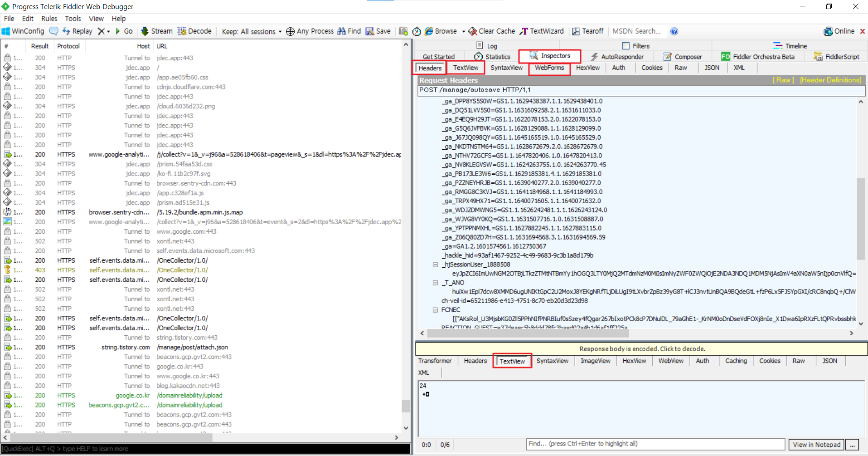Click the QuickExec command box
868x456 pixels.
pyautogui.click(x=205, y=449)
